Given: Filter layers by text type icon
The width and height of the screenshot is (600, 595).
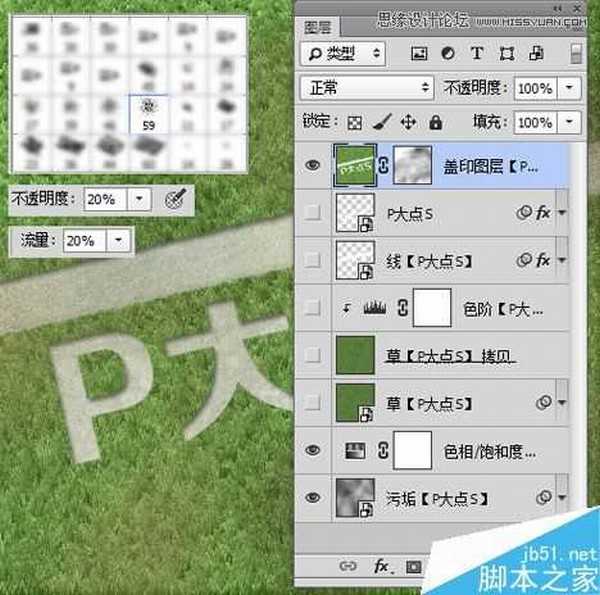Looking at the screenshot, I should pyautogui.click(x=477, y=53).
